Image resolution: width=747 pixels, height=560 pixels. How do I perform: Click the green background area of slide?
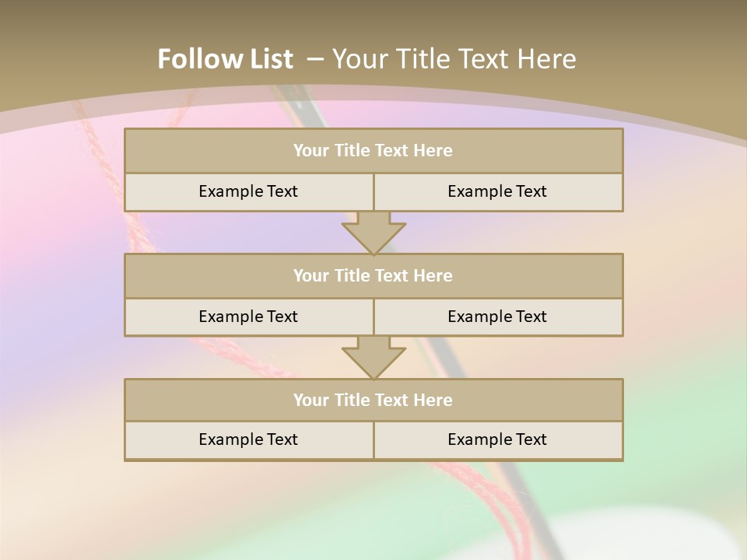coord(685,436)
